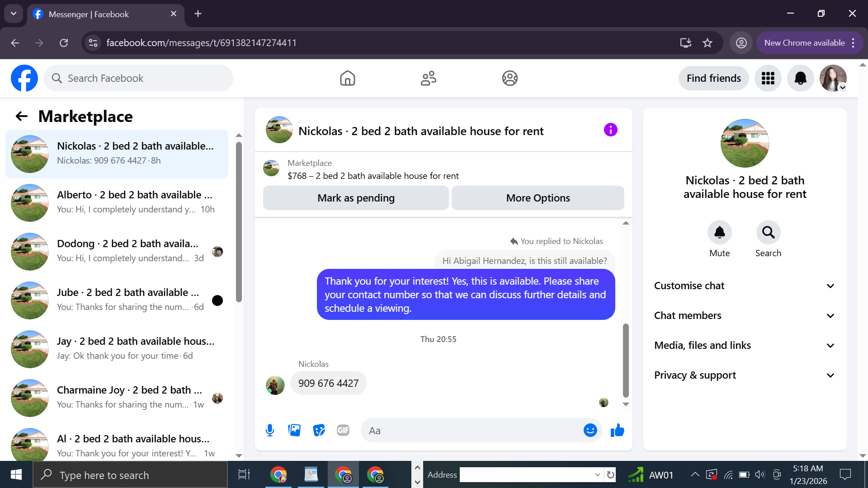
Task: Focus Windows taskbar search box
Action: click(130, 474)
